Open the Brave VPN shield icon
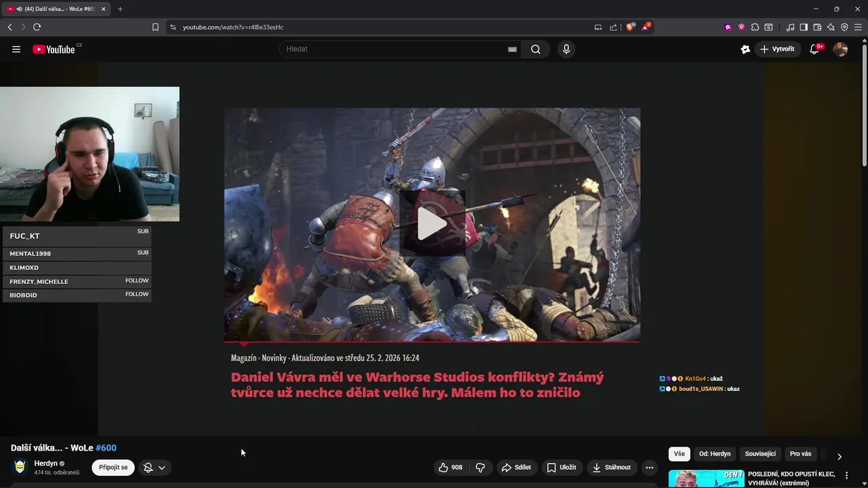This screenshot has width=868, height=488. (x=844, y=27)
